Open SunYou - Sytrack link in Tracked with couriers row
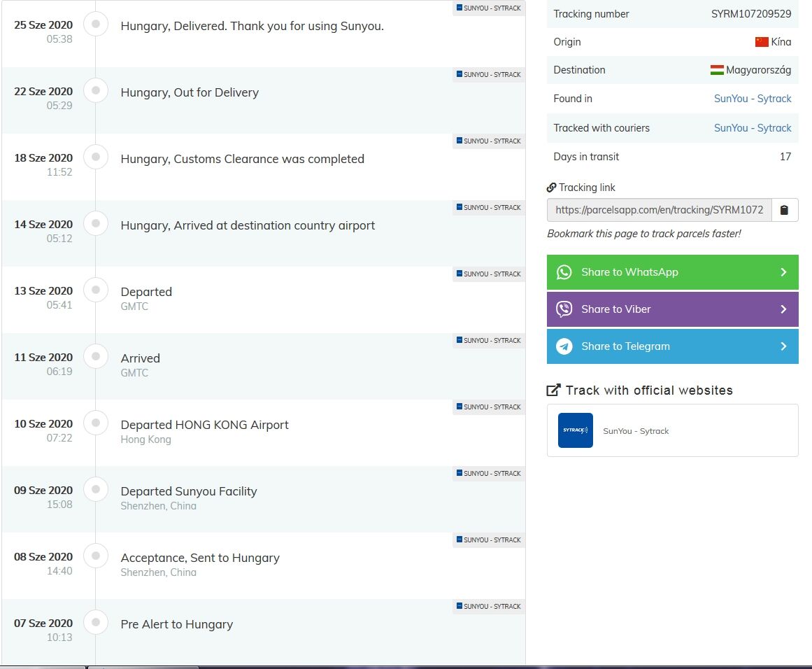This screenshot has width=812, height=669. coord(753,128)
